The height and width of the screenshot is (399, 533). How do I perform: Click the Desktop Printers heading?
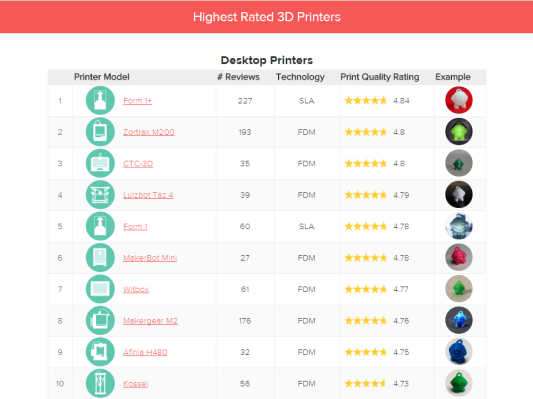click(267, 60)
